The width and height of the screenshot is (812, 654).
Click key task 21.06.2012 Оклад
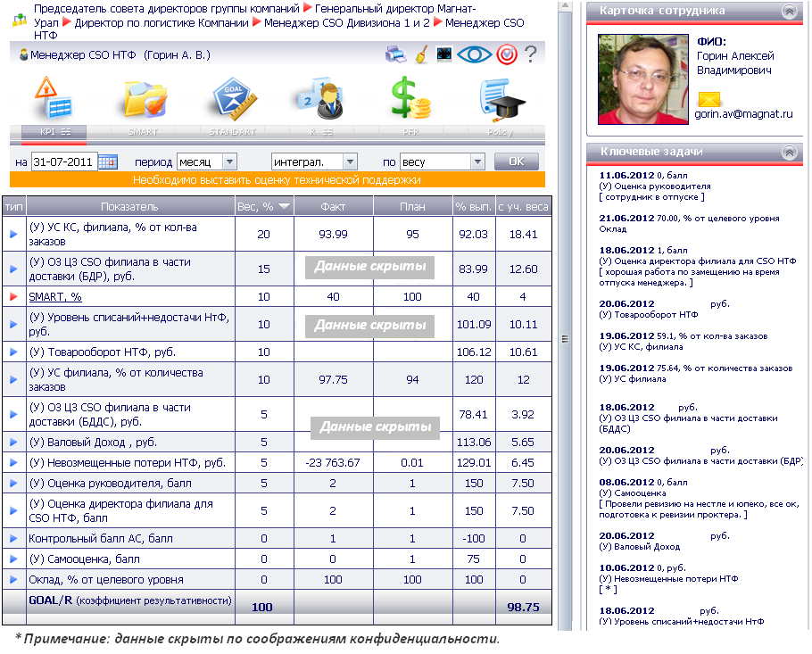[x=689, y=224]
